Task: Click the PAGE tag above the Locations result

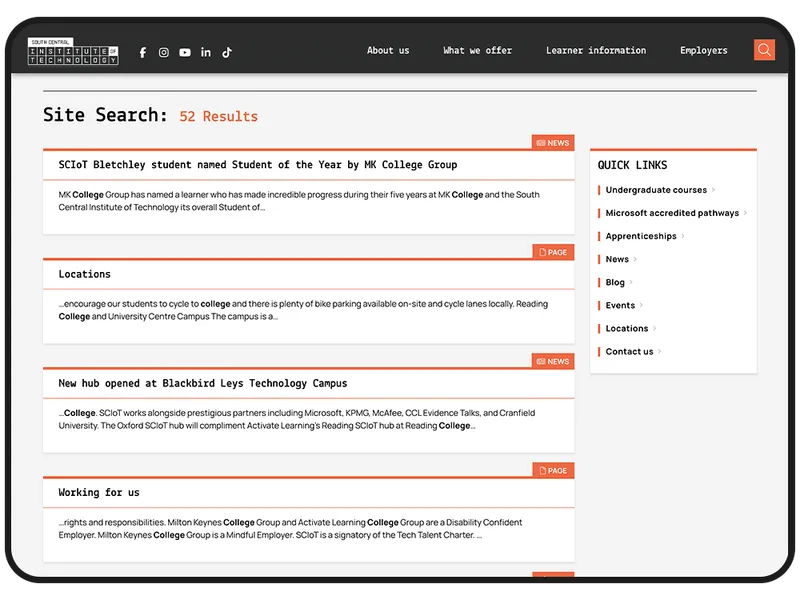Action: [553, 252]
